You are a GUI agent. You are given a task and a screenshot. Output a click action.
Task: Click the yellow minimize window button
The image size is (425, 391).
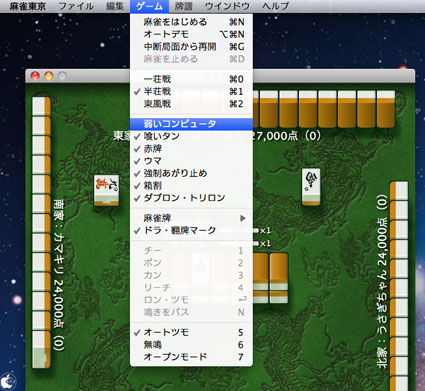(x=49, y=76)
